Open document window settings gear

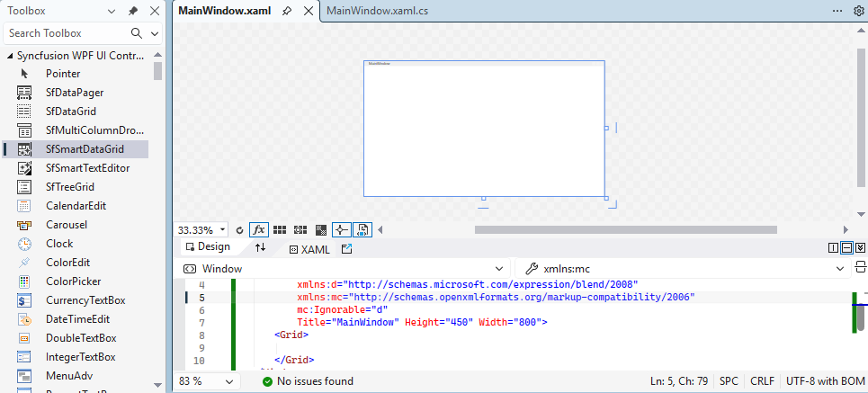pos(860,11)
